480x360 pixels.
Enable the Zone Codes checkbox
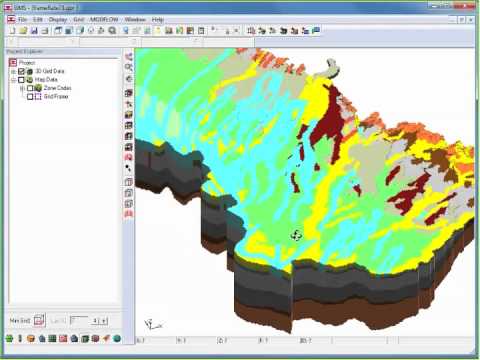(x=30, y=88)
